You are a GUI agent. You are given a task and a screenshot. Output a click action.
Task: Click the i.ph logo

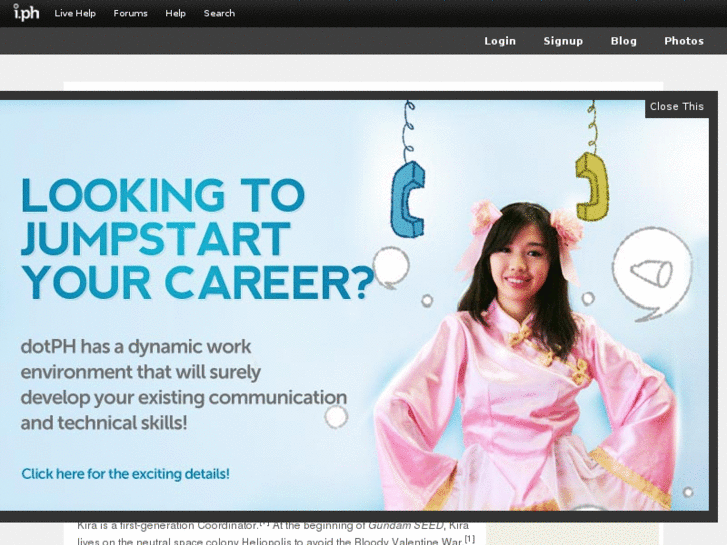(x=26, y=13)
